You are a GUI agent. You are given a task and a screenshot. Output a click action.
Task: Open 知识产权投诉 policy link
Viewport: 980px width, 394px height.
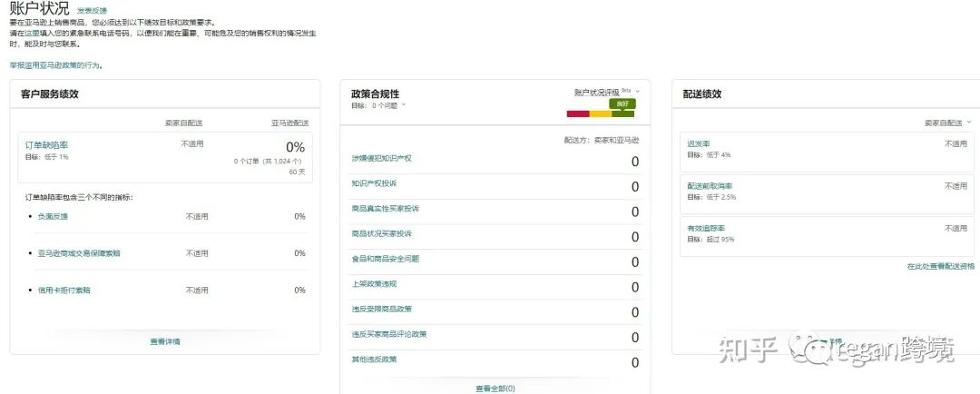click(374, 183)
